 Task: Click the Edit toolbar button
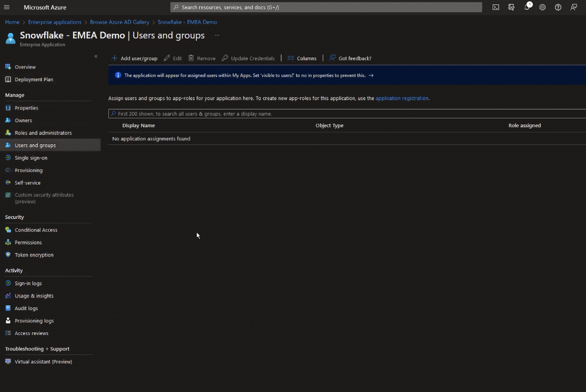tap(172, 58)
